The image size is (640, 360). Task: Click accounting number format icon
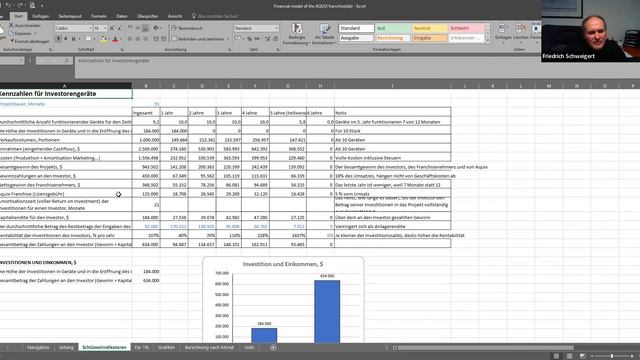238,39
